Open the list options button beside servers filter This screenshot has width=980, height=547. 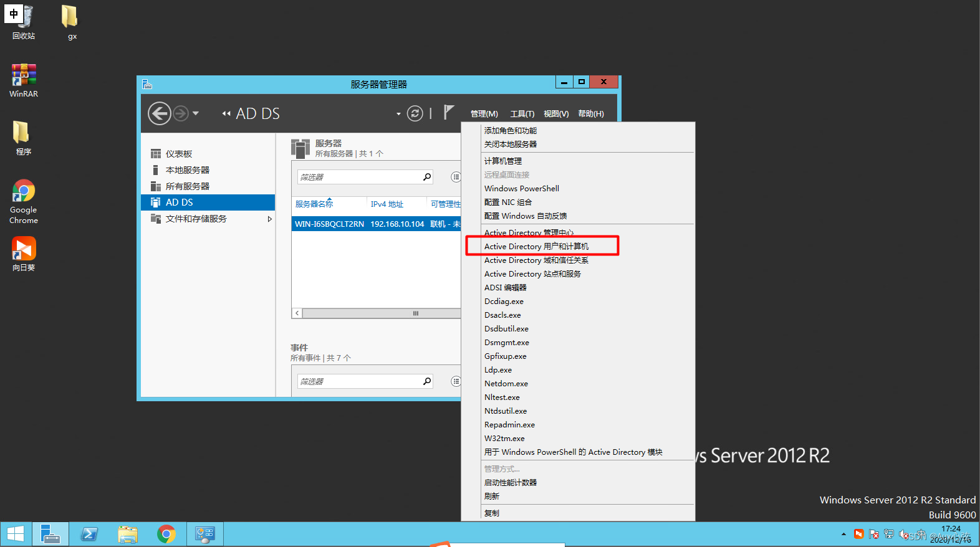456,177
